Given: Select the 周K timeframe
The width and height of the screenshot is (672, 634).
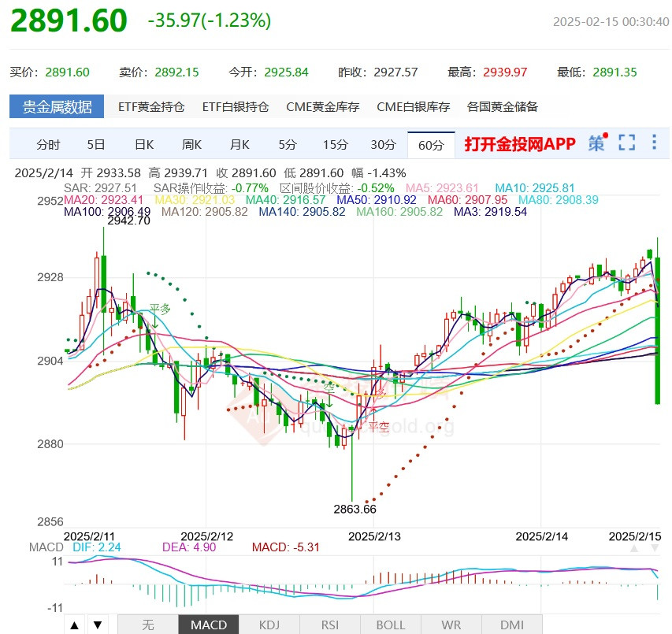Looking at the screenshot, I should [x=191, y=145].
